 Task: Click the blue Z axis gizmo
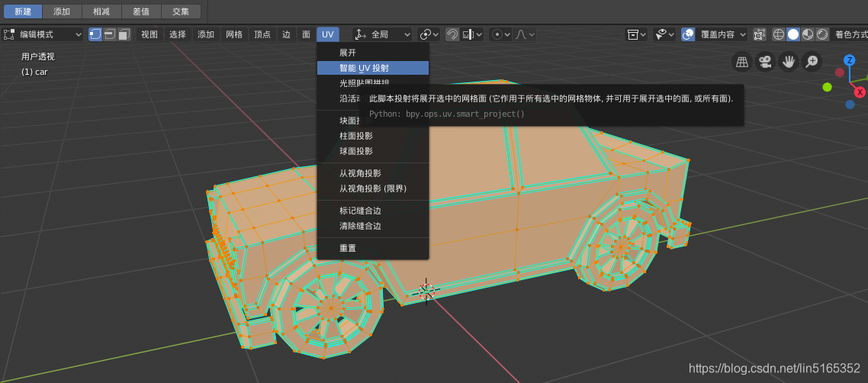[x=849, y=60]
